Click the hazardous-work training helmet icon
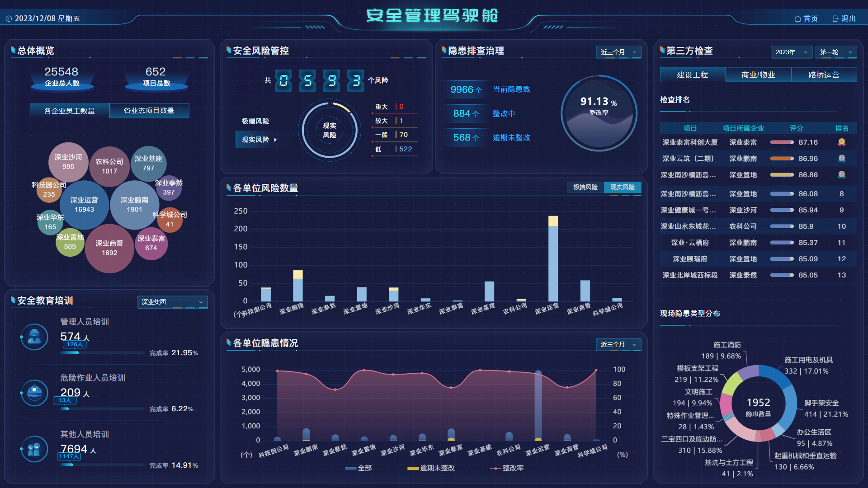Viewport: 868px width, 488px height. (x=34, y=393)
